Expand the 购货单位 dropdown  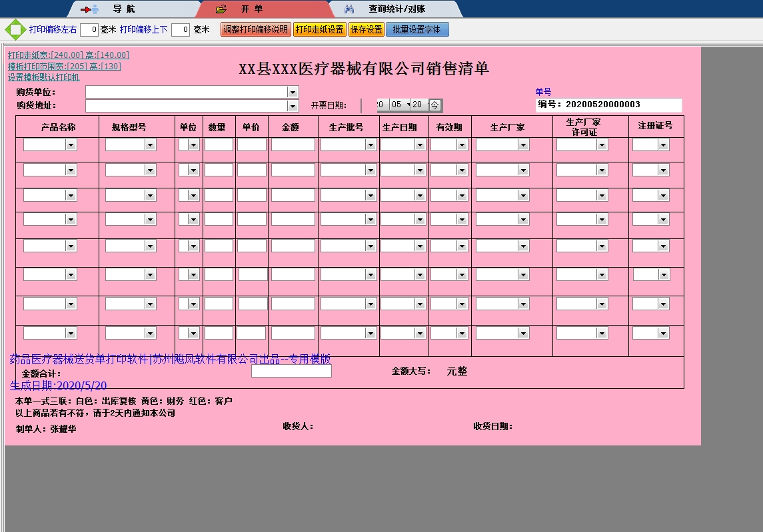click(x=292, y=92)
